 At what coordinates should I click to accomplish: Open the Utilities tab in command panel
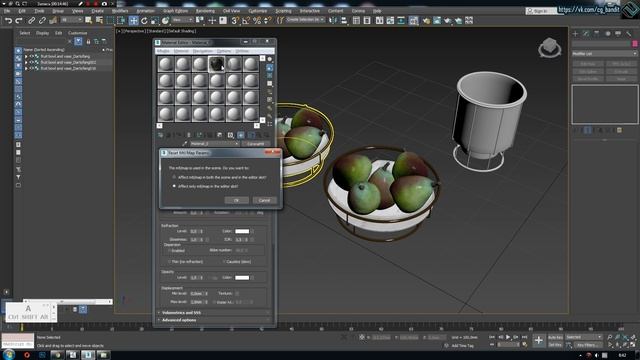click(629, 33)
